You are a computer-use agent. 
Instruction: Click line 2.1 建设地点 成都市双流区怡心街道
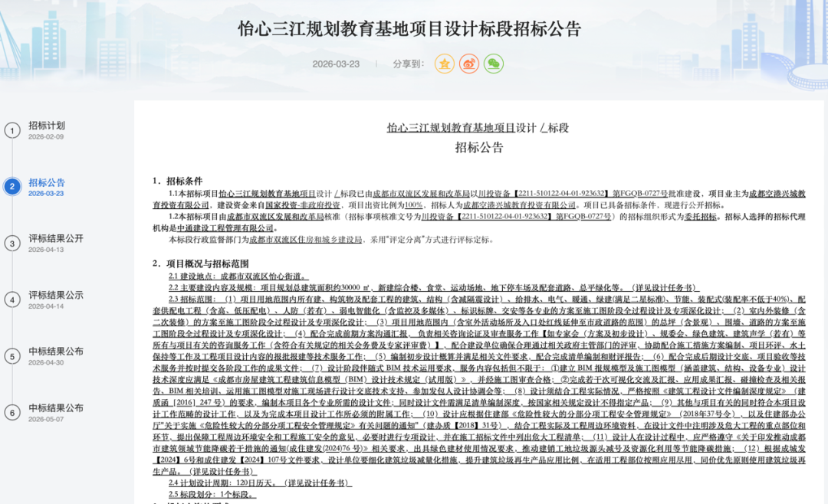(238, 276)
